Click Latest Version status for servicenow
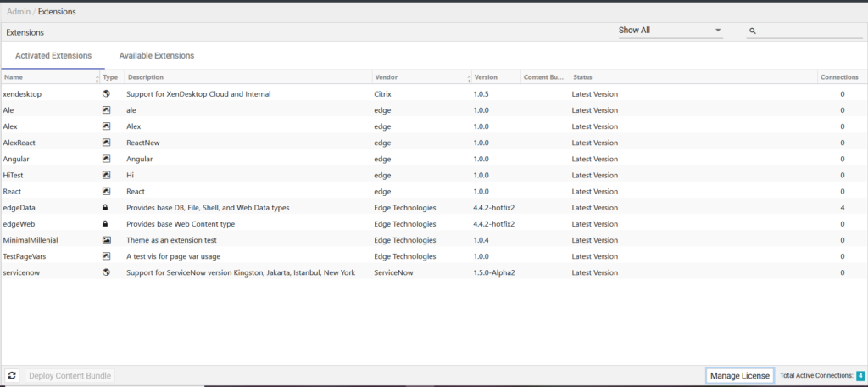Screen dimensions: 868x387 (x=595, y=272)
